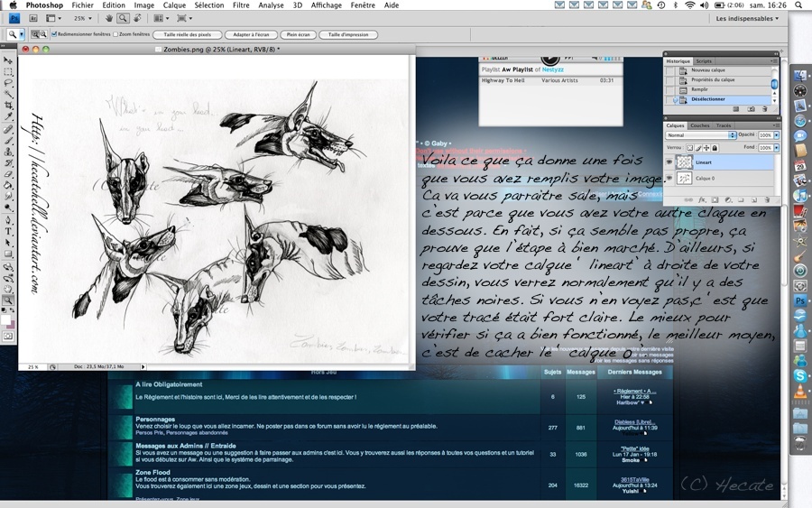Select the Healing Brush tool
Screen dimensions: 812x508
tap(8, 129)
